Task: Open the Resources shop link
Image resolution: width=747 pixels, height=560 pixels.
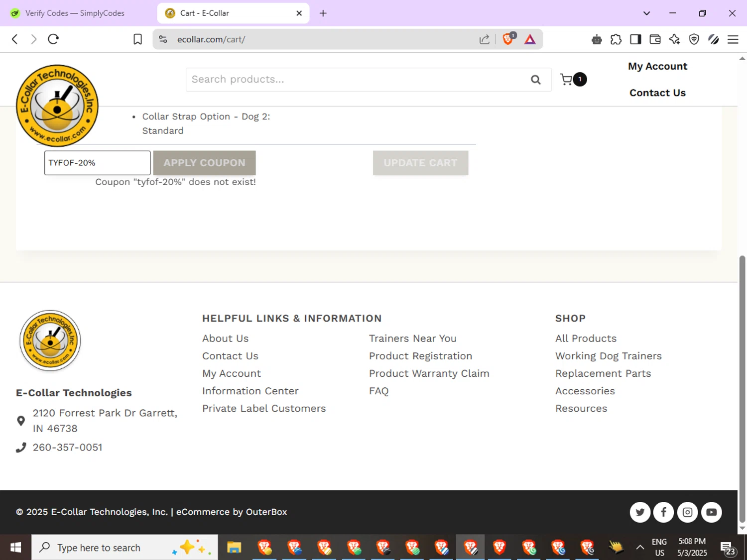Action: [x=581, y=408]
